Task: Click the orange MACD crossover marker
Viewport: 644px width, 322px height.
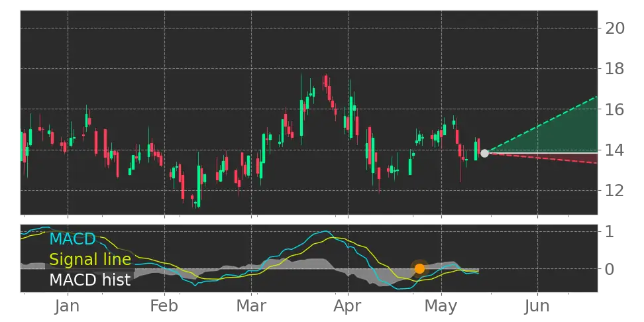Action: pos(419,268)
